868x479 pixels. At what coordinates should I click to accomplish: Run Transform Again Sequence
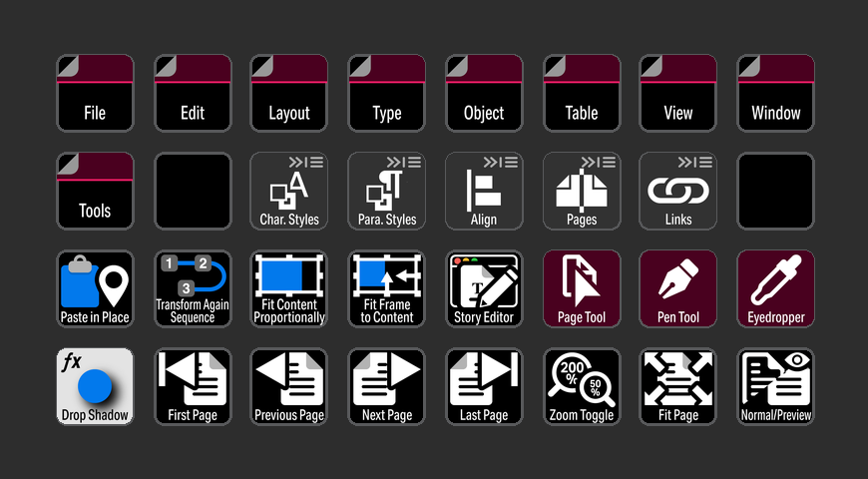tap(193, 288)
